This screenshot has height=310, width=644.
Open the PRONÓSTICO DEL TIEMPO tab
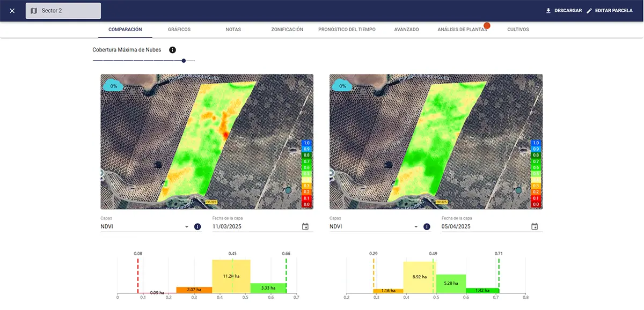pos(347,29)
